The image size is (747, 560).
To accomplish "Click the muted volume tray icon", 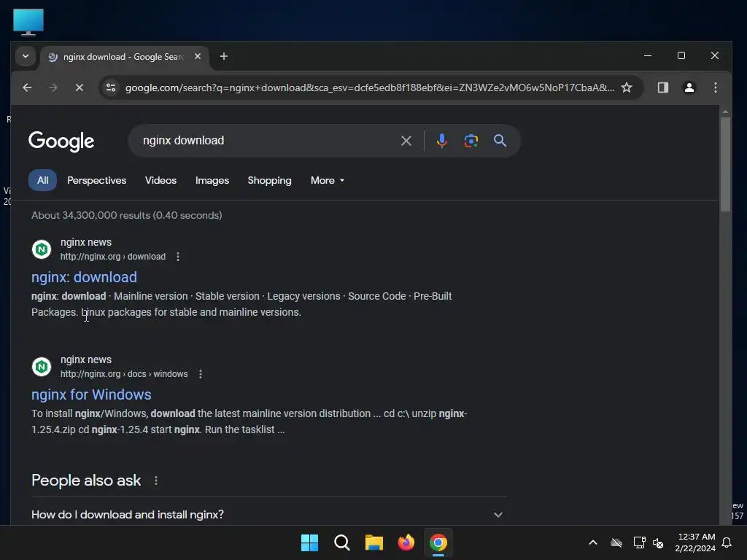I will pyautogui.click(x=658, y=542).
